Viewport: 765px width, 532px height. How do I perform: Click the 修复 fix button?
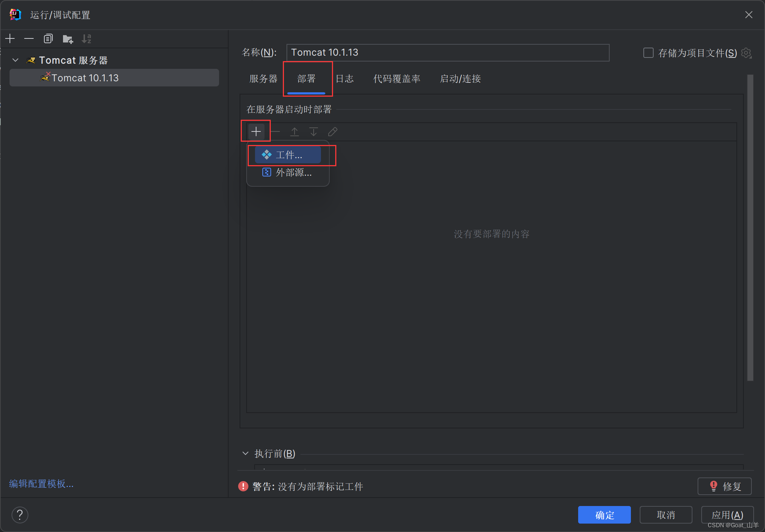tap(724, 486)
